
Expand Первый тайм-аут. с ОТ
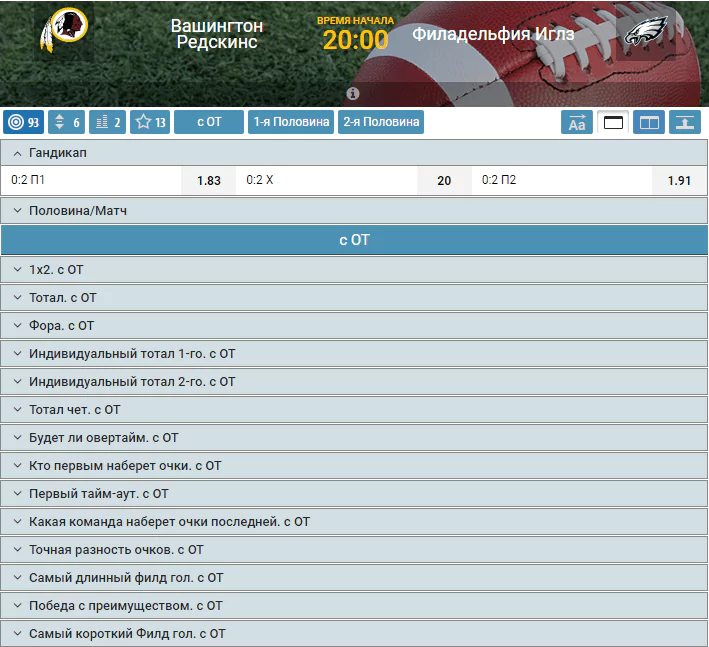[354, 494]
